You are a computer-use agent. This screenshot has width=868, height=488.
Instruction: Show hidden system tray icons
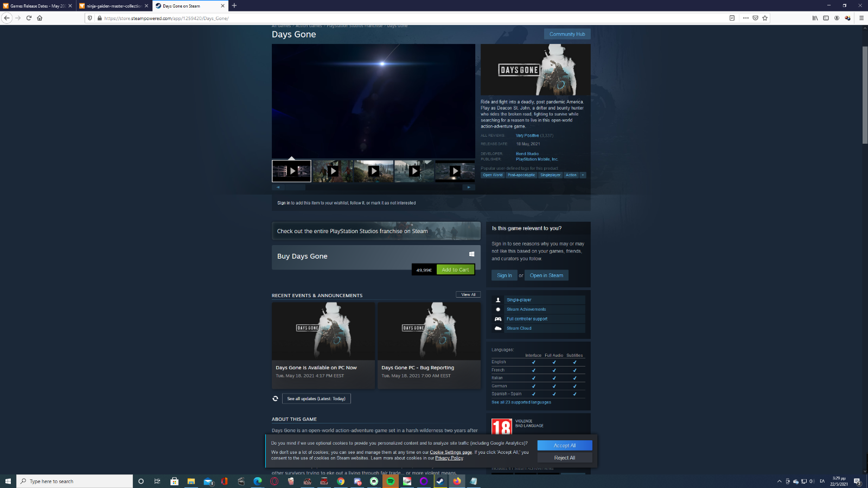(x=780, y=481)
